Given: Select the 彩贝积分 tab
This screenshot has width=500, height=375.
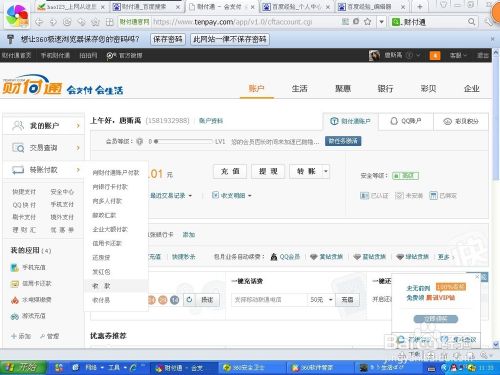Looking at the screenshot, I should click(461, 121).
